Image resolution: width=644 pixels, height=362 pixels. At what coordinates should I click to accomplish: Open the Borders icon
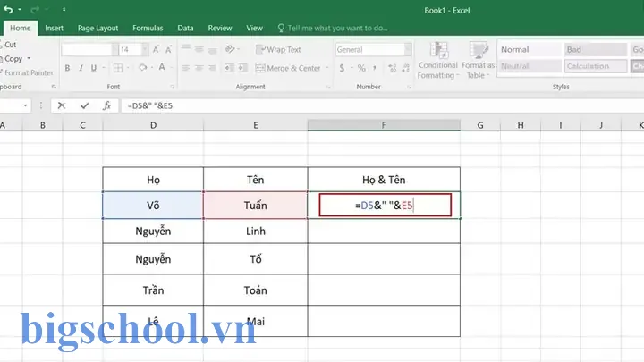118,68
